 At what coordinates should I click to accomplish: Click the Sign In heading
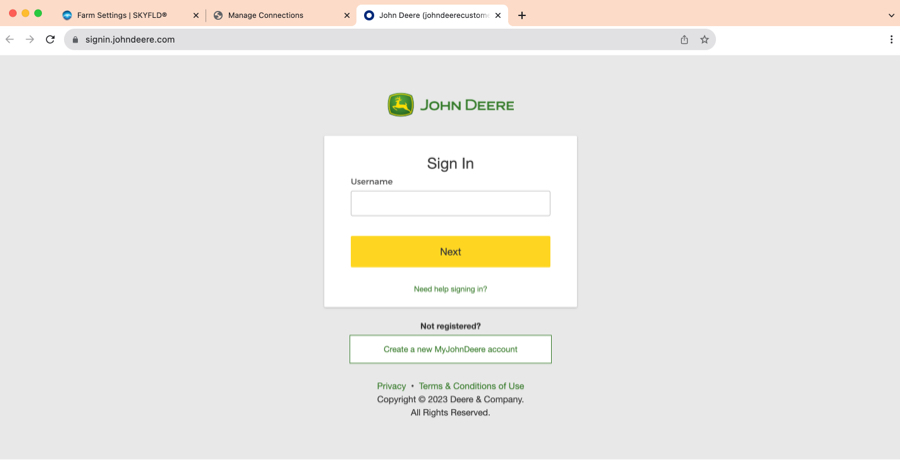tap(450, 164)
